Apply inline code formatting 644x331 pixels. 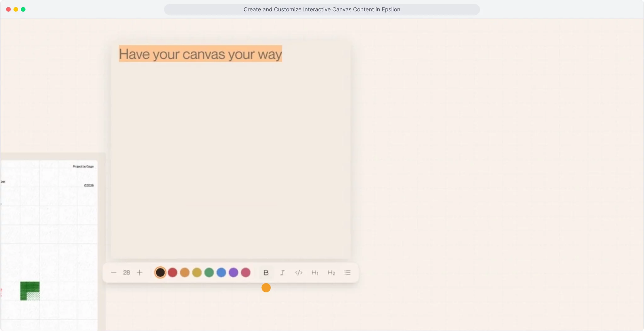(299, 273)
